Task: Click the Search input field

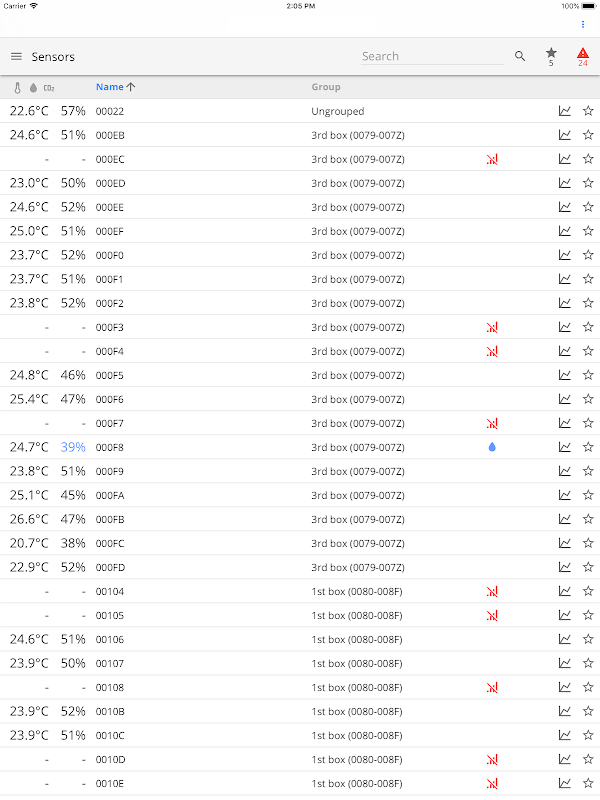Action: click(432, 57)
